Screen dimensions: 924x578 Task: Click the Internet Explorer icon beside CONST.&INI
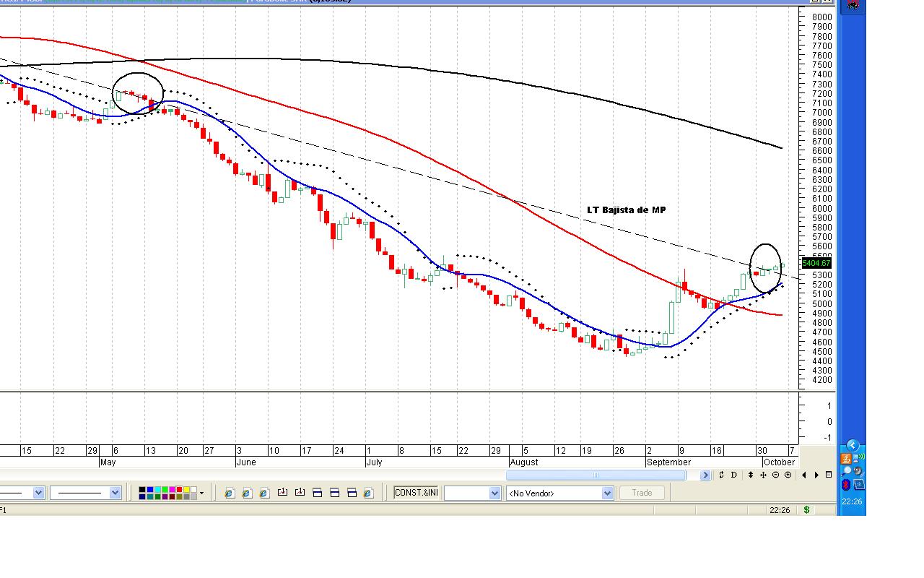coord(368,493)
